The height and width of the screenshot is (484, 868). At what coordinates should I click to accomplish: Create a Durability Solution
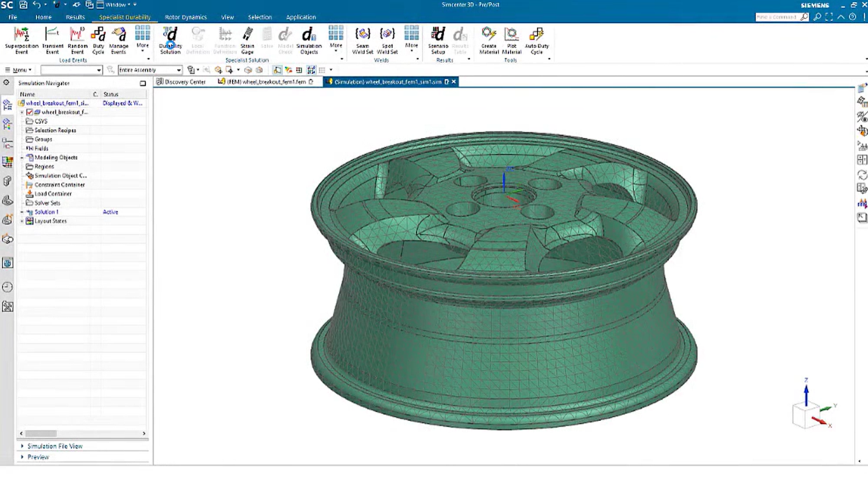(170, 40)
